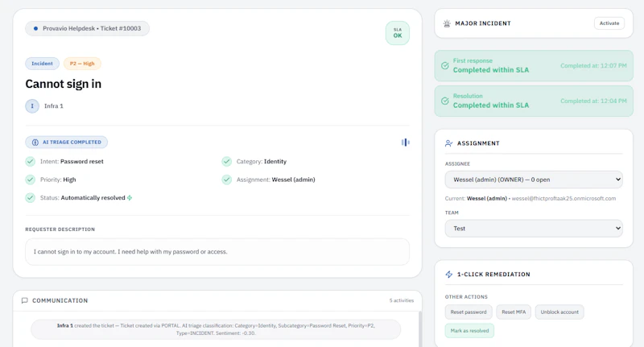Click the blue dot in the ticket breadcrumb
644x347 pixels.
(35, 28)
